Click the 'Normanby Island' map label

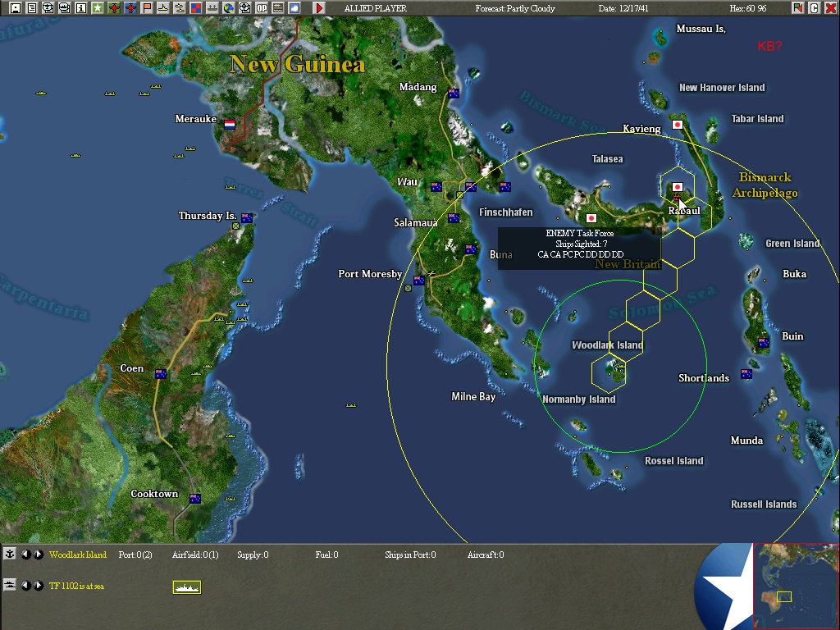coord(578,399)
